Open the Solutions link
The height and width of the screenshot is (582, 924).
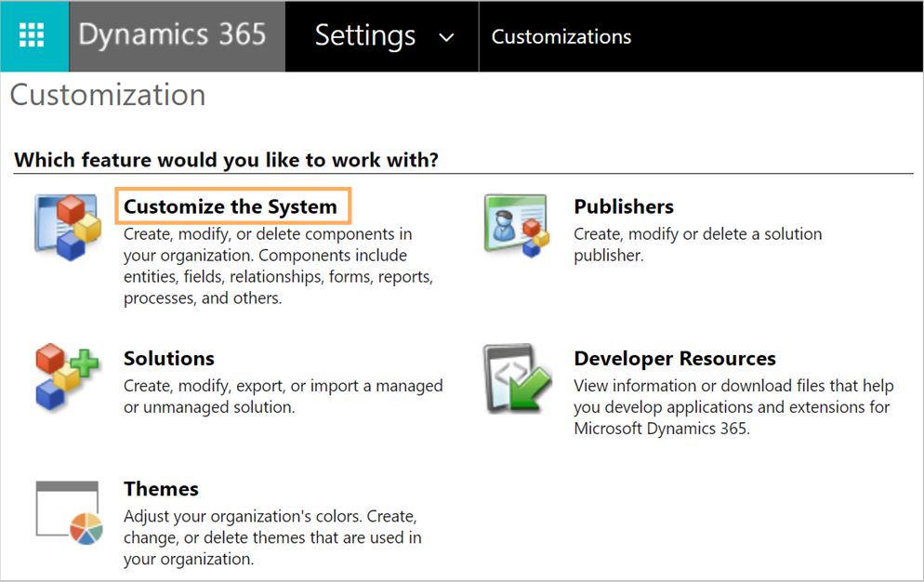pyautogui.click(x=168, y=359)
